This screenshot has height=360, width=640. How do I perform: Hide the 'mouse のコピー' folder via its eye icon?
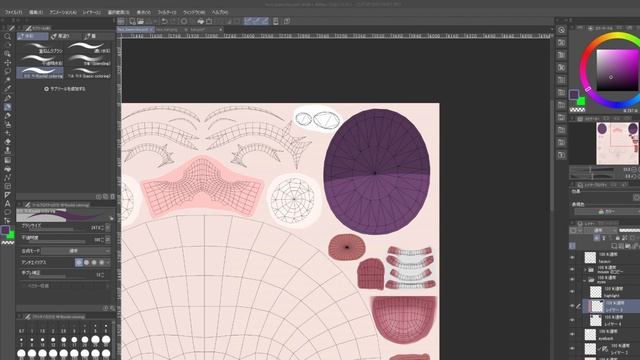tap(573, 269)
